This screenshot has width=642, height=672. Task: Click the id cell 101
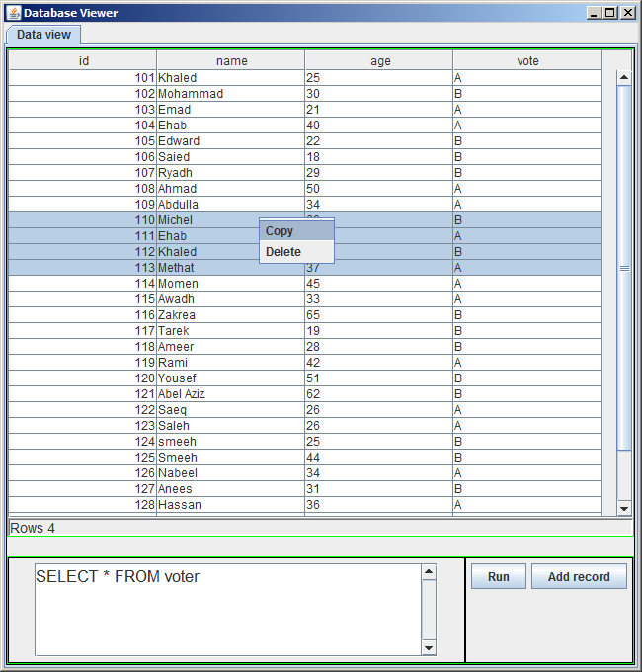[83, 77]
